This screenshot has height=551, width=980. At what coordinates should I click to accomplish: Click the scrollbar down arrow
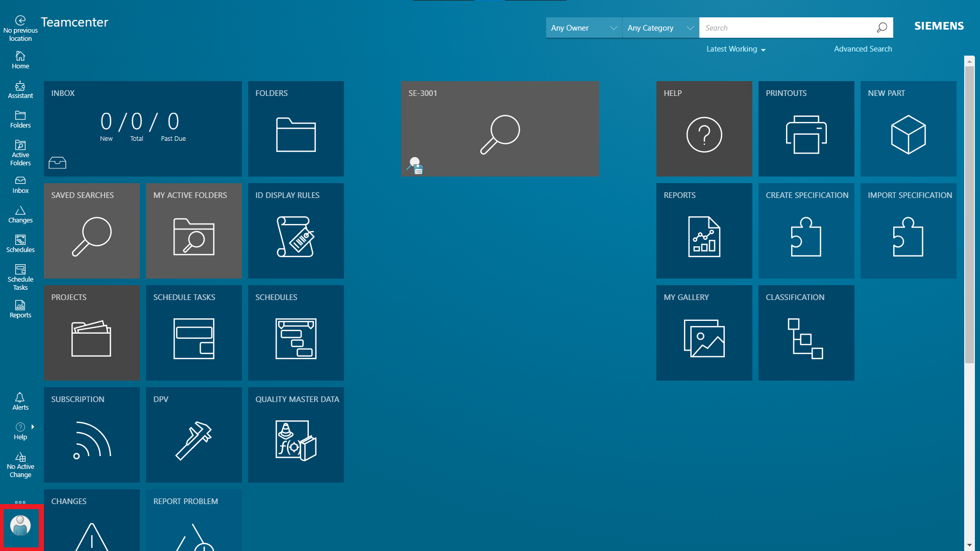[969, 545]
